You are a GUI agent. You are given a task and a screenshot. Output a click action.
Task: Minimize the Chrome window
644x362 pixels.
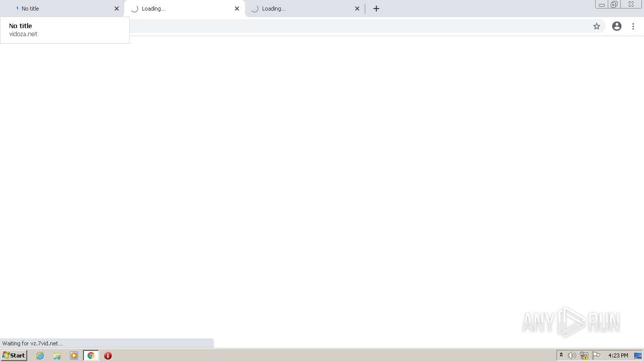click(x=602, y=4)
